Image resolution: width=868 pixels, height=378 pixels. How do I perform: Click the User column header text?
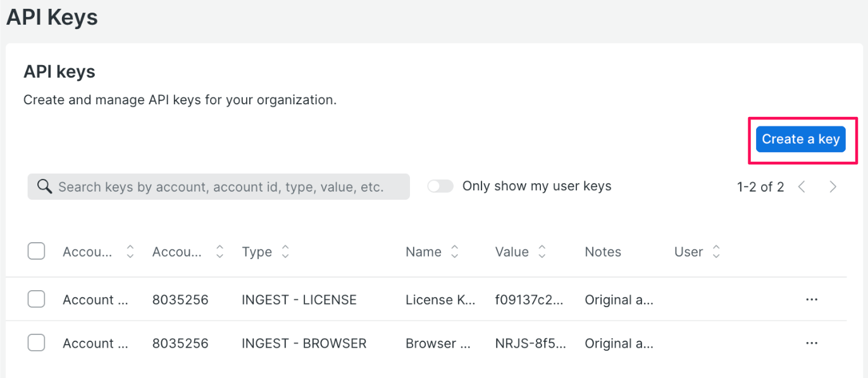(688, 252)
